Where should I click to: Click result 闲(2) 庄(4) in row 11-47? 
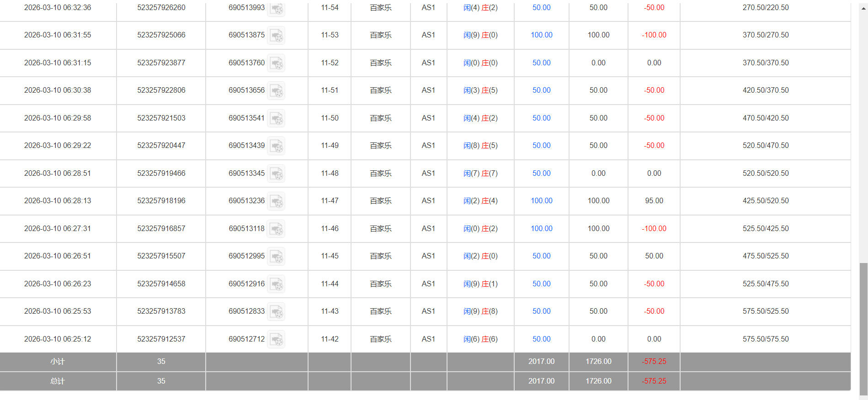click(480, 201)
